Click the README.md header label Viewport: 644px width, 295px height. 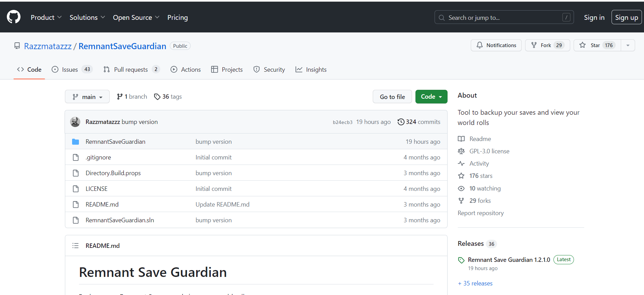pyautogui.click(x=102, y=246)
